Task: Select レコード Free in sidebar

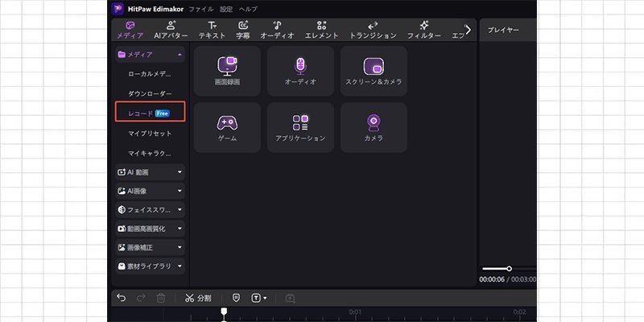Action: [x=150, y=112]
